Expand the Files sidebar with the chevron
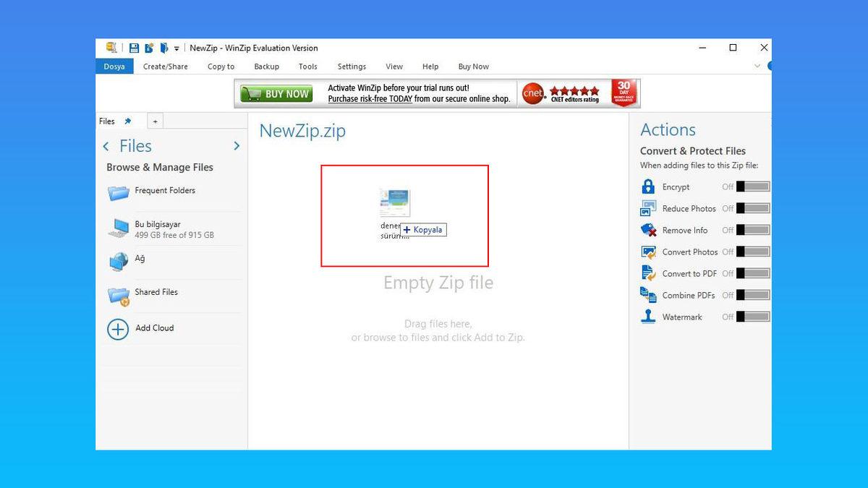The image size is (868, 488). coord(237,145)
